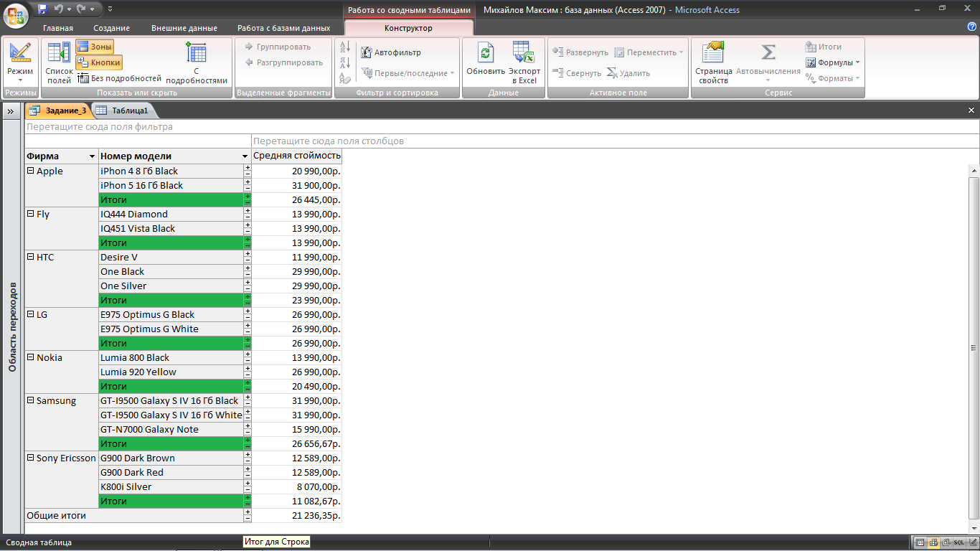The width and height of the screenshot is (980, 551).
Task: Toggle the Автофильтр button
Action: 390,52
